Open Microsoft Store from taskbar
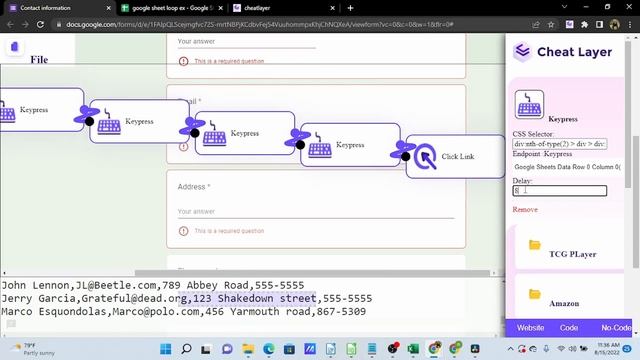The image size is (640, 360). tap(289, 349)
